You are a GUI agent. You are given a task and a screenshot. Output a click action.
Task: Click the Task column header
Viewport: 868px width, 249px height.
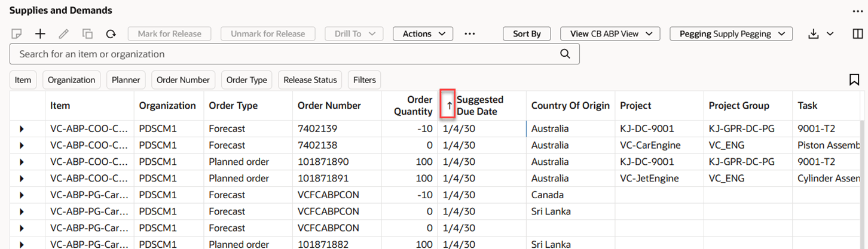tap(826, 106)
